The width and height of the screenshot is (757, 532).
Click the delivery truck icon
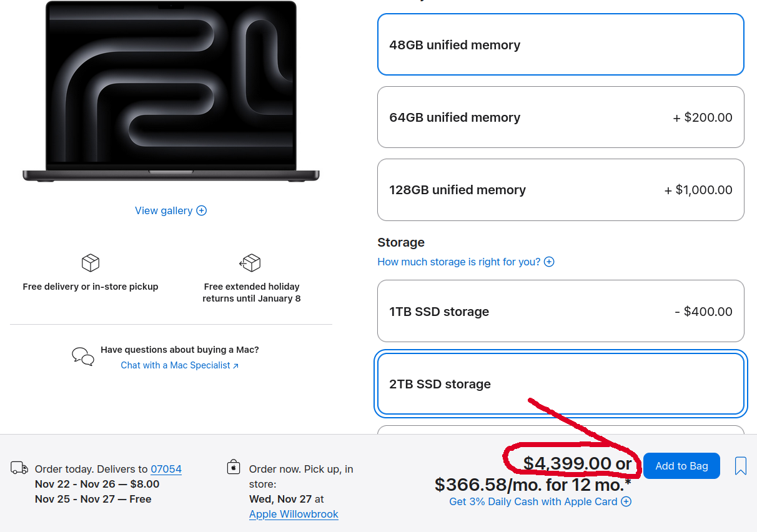tap(19, 468)
